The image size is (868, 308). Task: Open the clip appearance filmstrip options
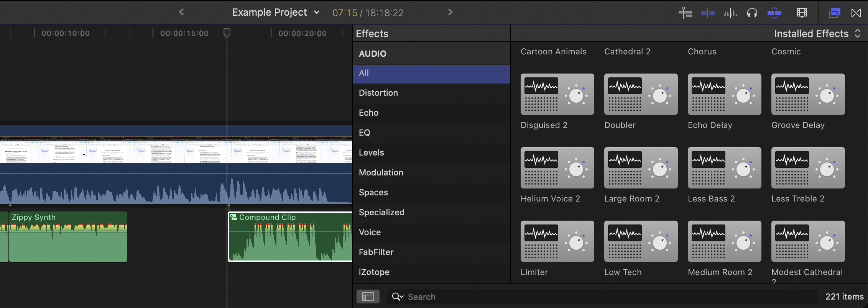(802, 13)
